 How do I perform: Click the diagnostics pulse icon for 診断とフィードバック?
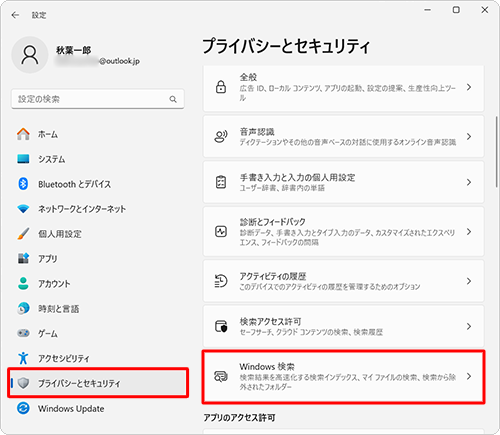pos(221,231)
